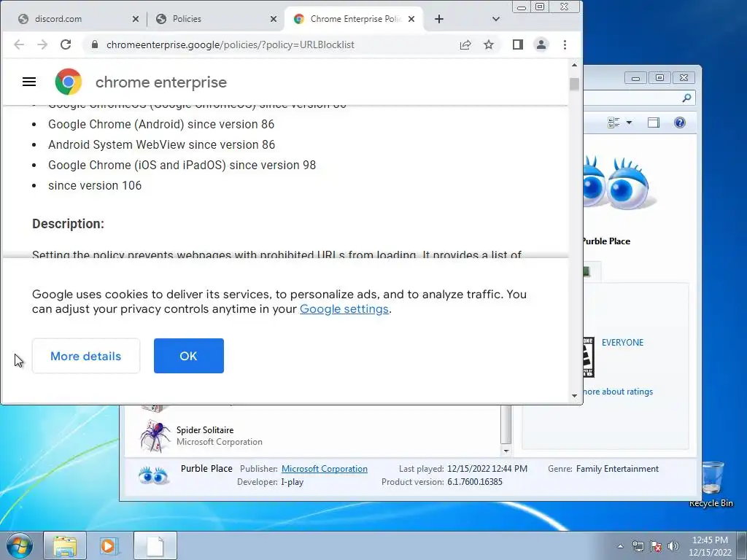This screenshot has height=560, width=747.
Task: Close the Chrome Enterprise Policy tab
Action: click(x=411, y=19)
